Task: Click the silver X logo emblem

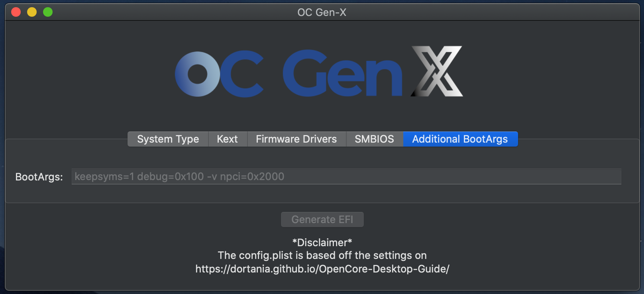Action: point(437,71)
